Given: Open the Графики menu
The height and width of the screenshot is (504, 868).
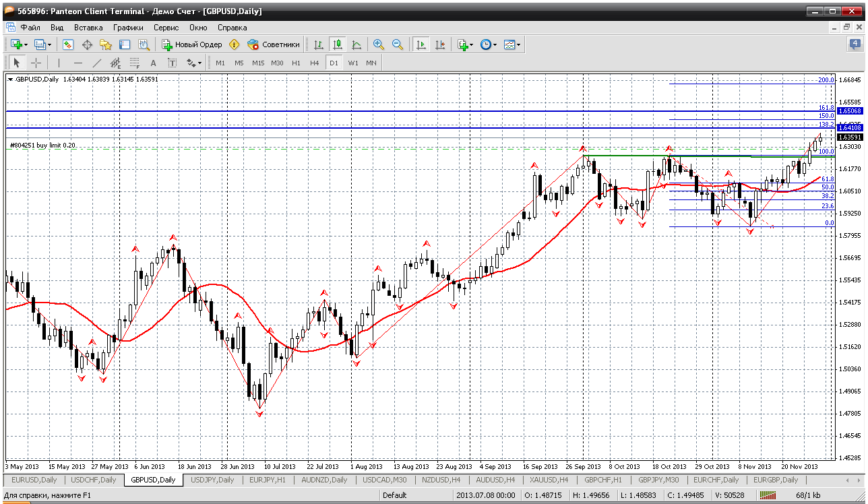Looking at the screenshot, I should click(x=128, y=28).
